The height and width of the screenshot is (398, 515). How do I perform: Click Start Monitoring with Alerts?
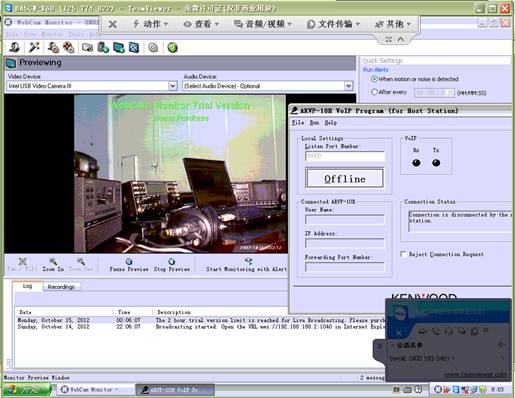pyautogui.click(x=246, y=265)
